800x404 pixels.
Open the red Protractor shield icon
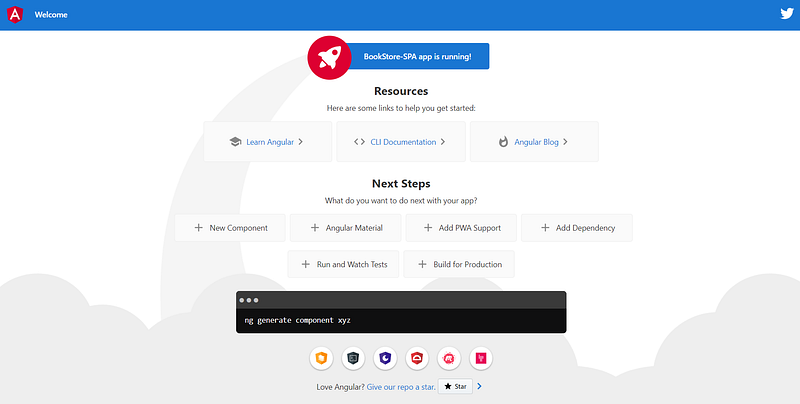[x=417, y=359]
